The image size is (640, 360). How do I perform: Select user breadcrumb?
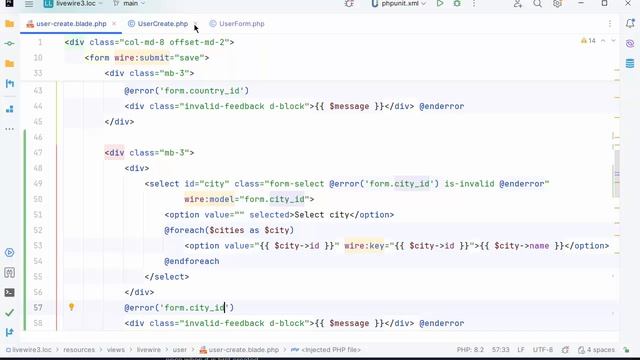pos(180,350)
